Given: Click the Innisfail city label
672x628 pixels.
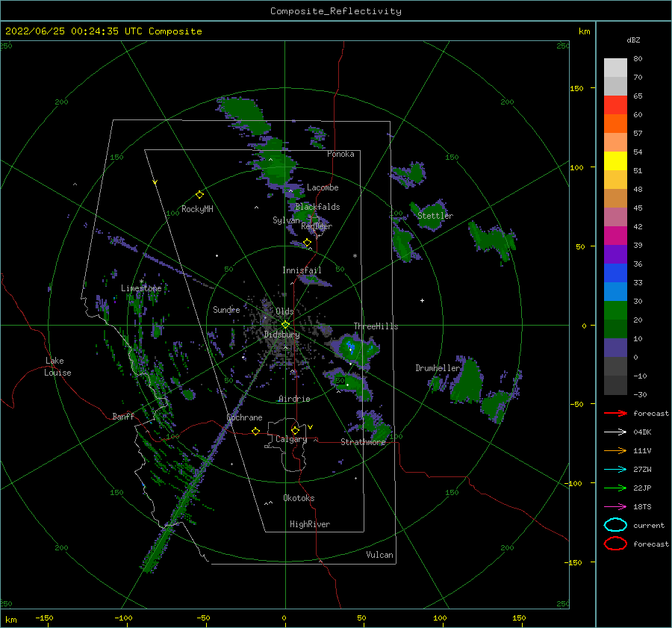Looking at the screenshot, I should tap(302, 270).
